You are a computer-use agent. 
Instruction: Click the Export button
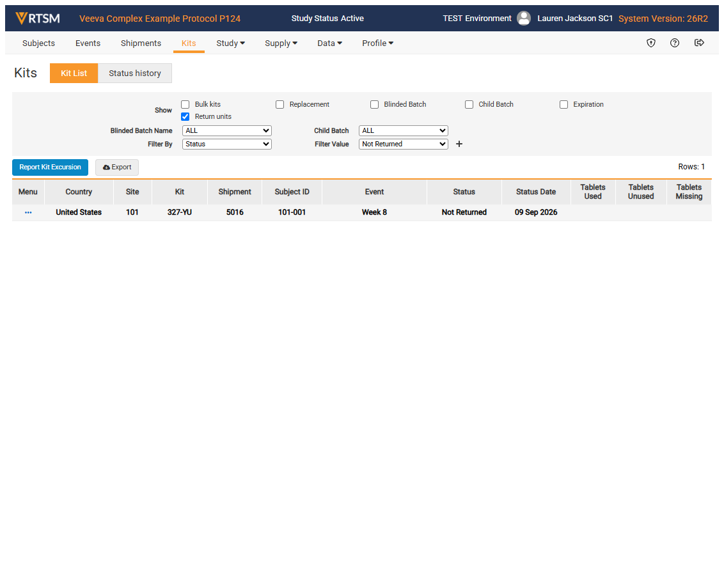point(117,167)
